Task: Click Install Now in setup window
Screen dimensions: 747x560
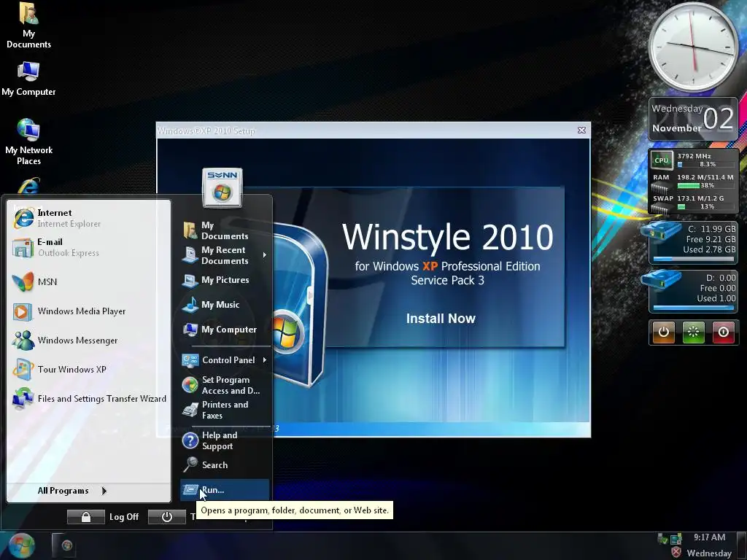Action: point(441,318)
